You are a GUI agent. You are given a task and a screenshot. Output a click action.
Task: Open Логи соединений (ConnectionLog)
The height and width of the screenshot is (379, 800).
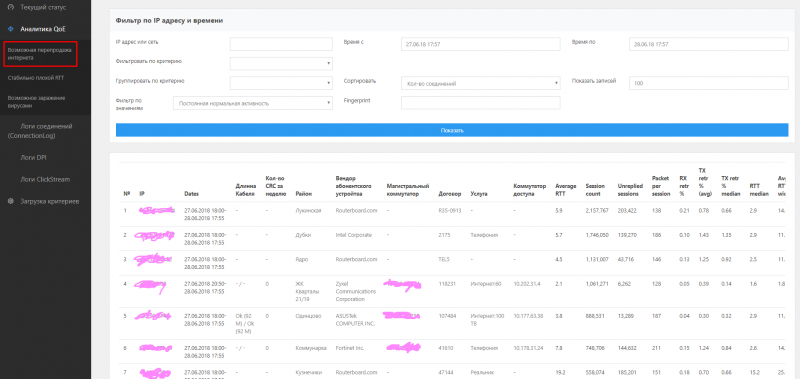click(40, 131)
